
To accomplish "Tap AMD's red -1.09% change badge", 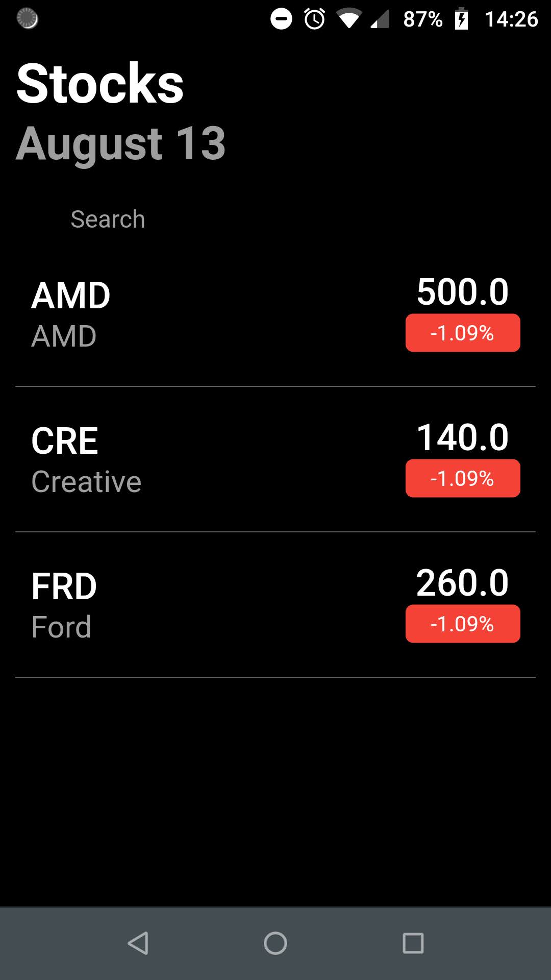I will pos(463,333).
